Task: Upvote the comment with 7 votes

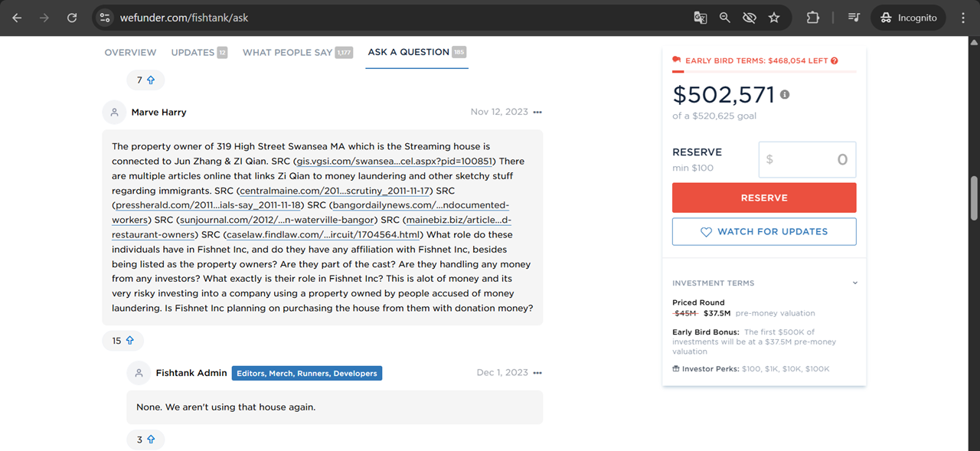Action: pos(145,80)
